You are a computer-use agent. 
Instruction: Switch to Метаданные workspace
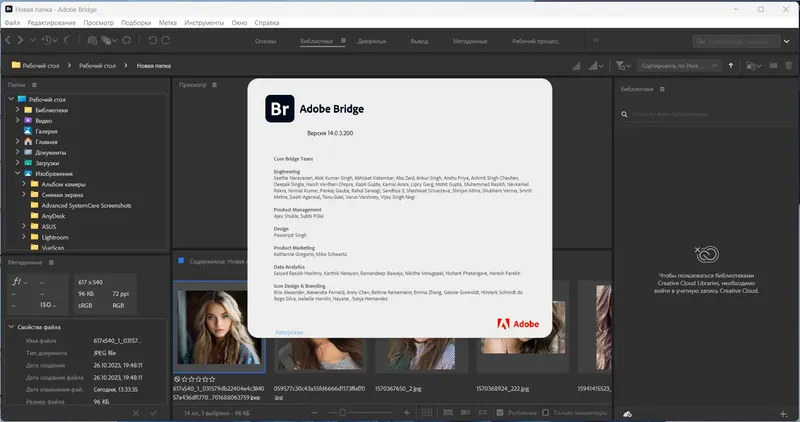[470, 41]
